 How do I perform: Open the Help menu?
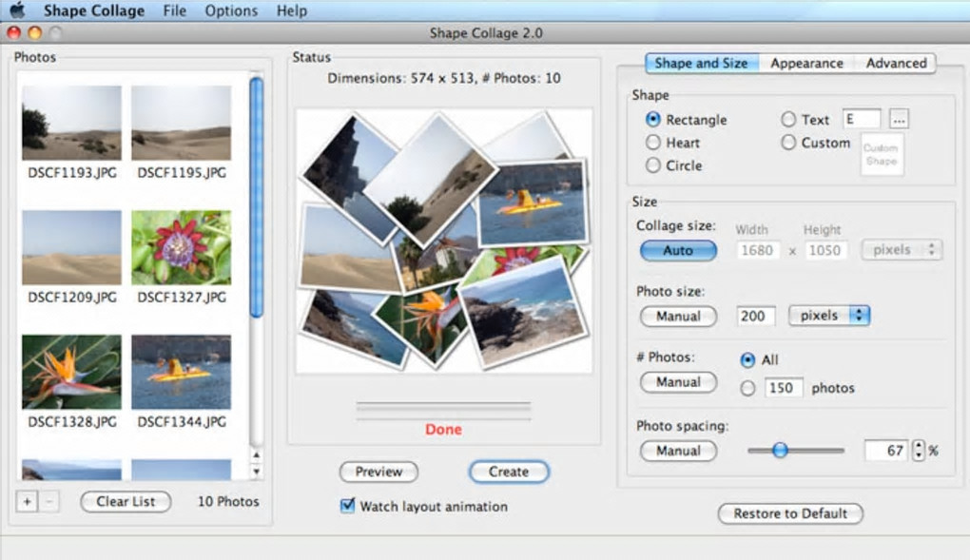pos(291,10)
